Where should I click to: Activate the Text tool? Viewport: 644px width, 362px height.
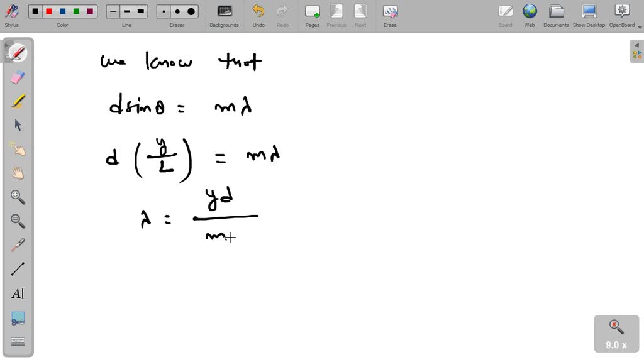tap(18, 293)
